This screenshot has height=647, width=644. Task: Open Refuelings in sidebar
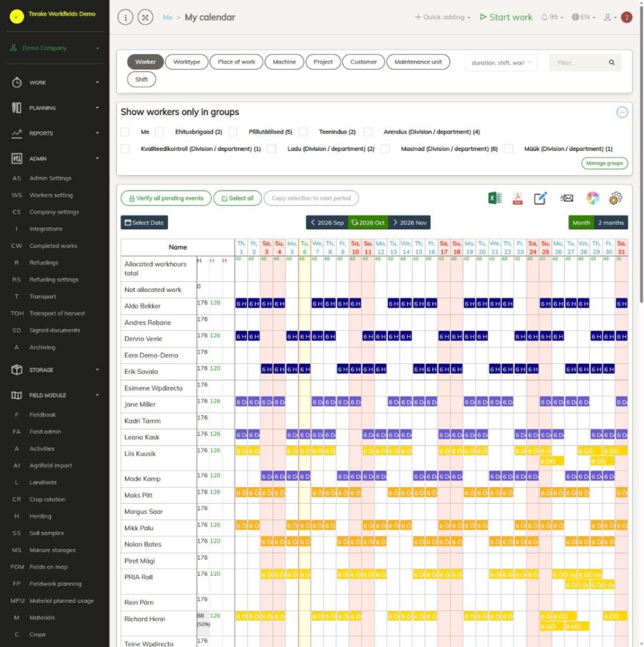[44, 263]
